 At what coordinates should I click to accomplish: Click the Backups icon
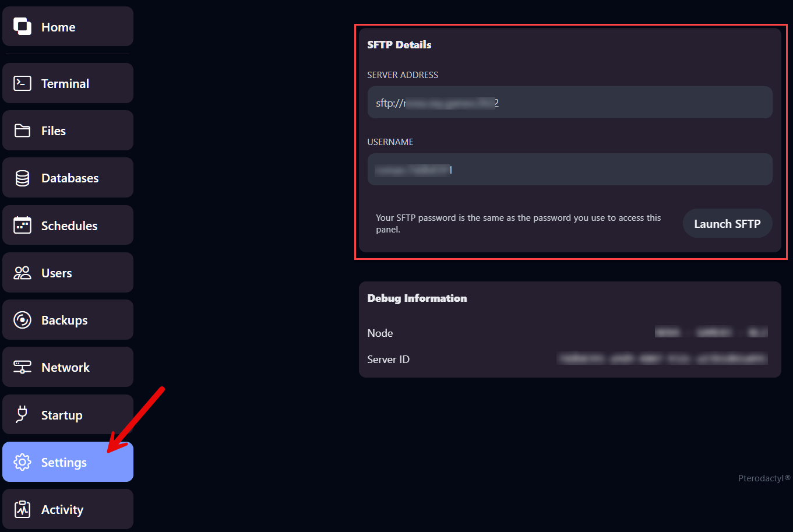point(22,319)
